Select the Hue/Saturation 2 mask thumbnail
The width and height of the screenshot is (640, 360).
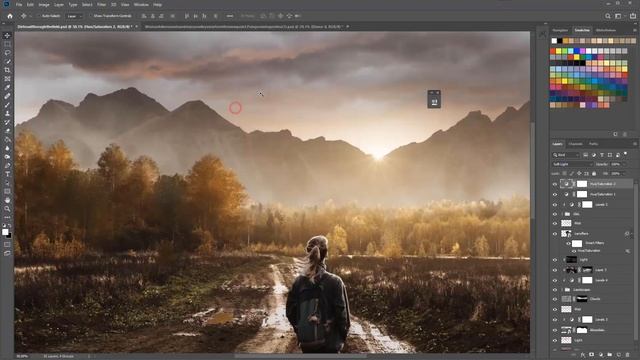pos(582,184)
